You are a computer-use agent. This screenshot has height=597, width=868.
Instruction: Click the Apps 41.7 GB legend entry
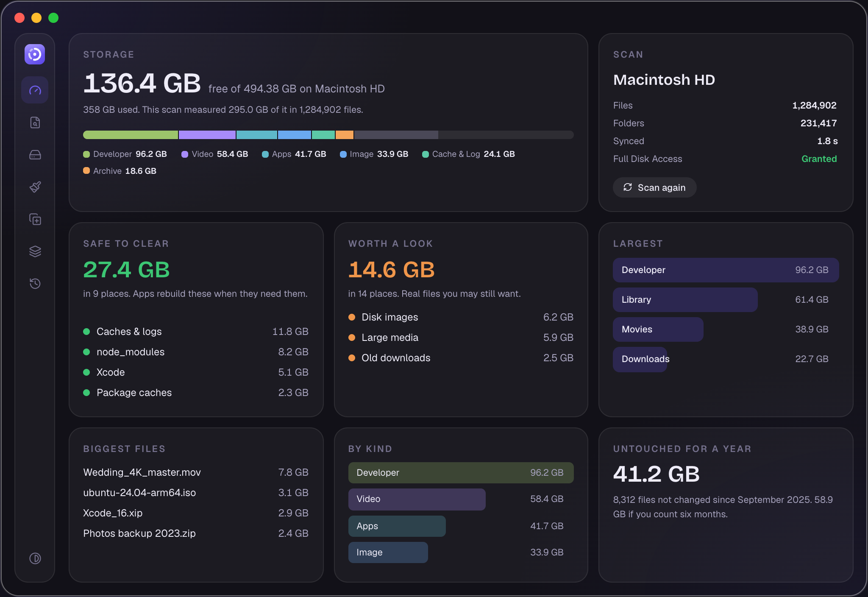[x=294, y=154]
